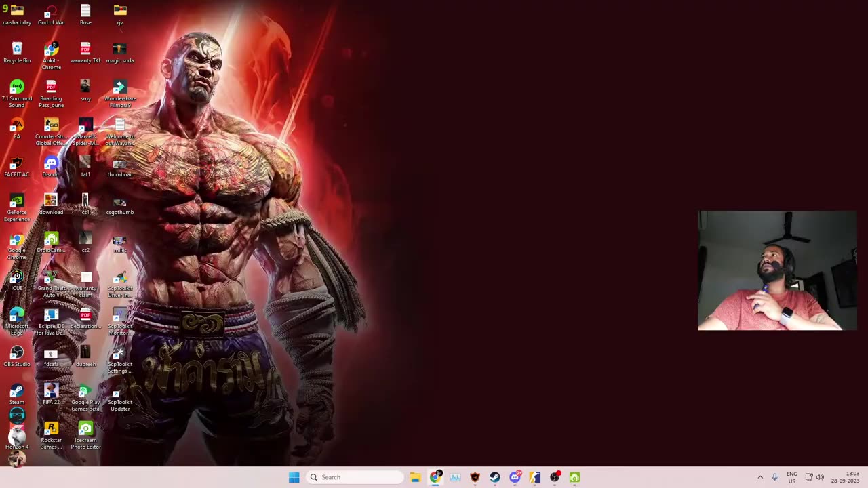The height and width of the screenshot is (488, 868).
Task: Open volume control in system tray
Action: coord(820,477)
